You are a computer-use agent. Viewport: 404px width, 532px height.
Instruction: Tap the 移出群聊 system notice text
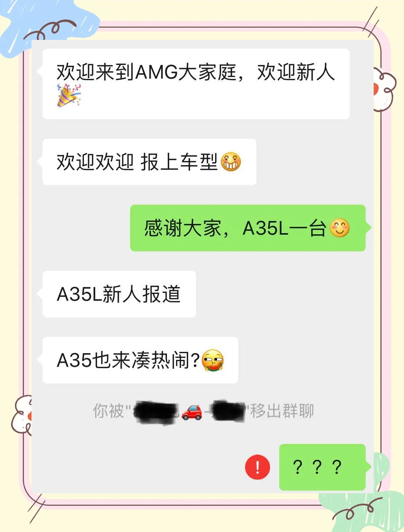[x=282, y=411]
